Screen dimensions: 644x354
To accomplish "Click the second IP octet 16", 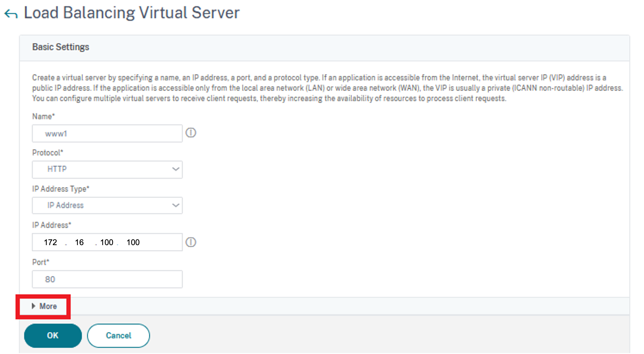I will coord(79,242).
